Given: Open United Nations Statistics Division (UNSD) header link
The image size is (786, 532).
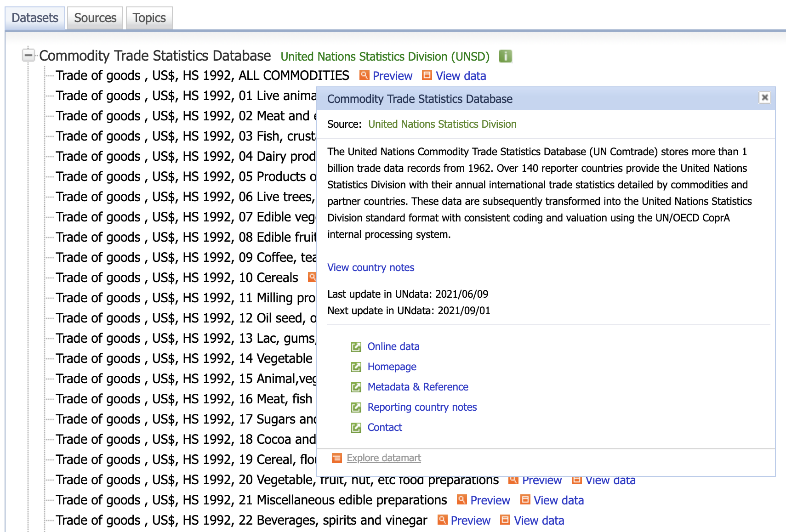Looking at the screenshot, I should click(385, 57).
